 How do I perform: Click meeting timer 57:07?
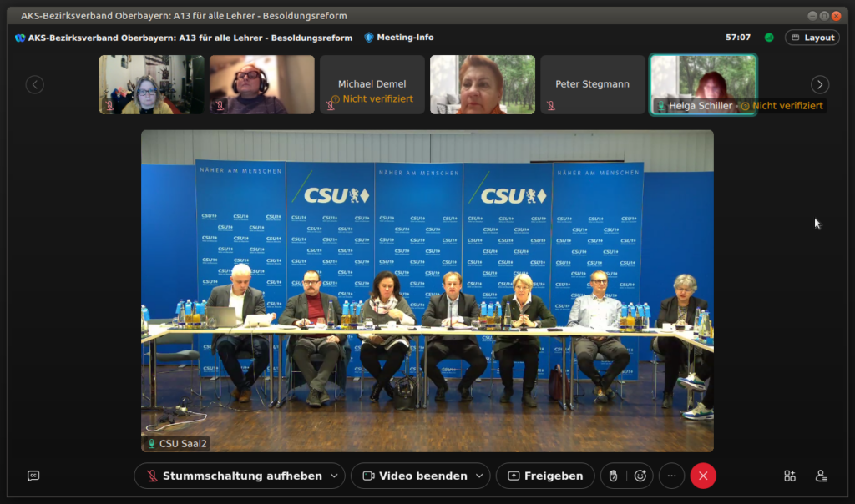coord(738,38)
